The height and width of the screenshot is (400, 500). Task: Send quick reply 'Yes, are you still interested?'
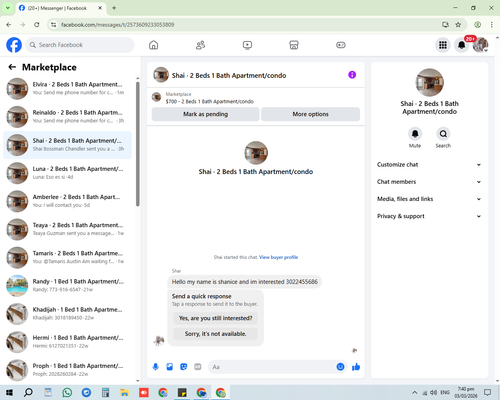(216, 318)
